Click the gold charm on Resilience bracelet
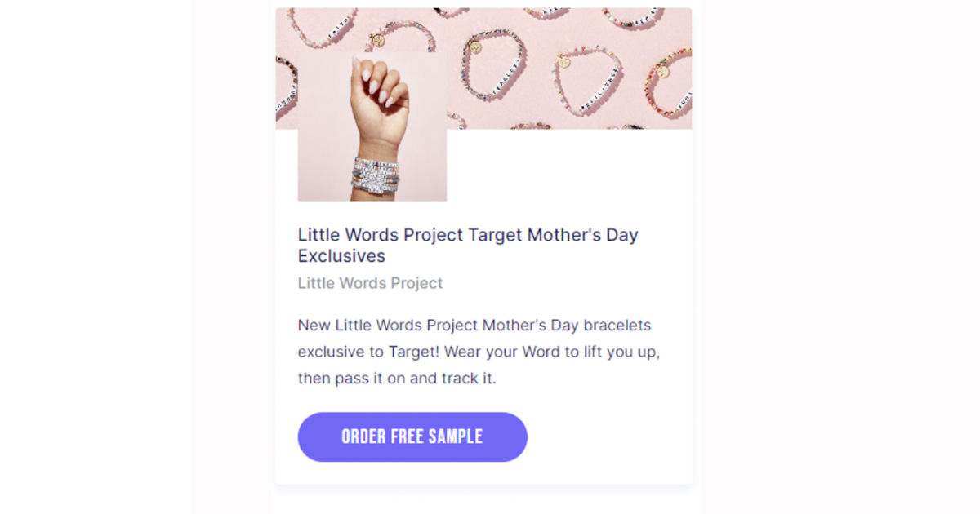This screenshot has height=514, width=980. [x=563, y=62]
